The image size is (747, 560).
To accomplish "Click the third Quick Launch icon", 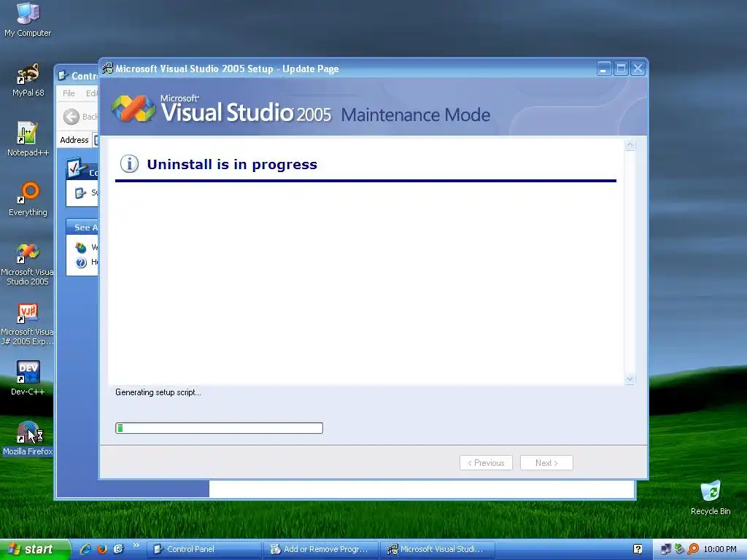I will tap(118, 549).
